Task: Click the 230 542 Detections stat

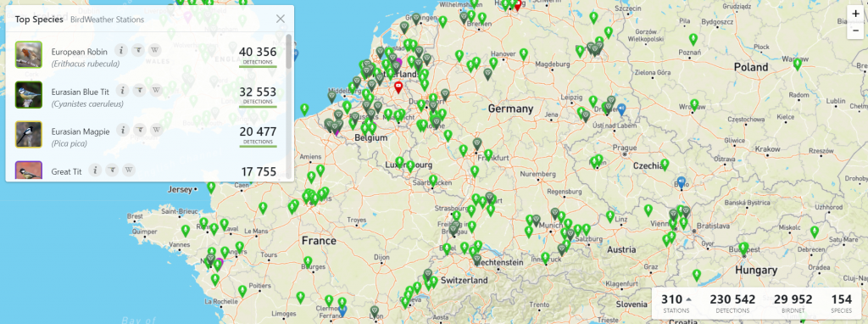Action: click(x=732, y=303)
